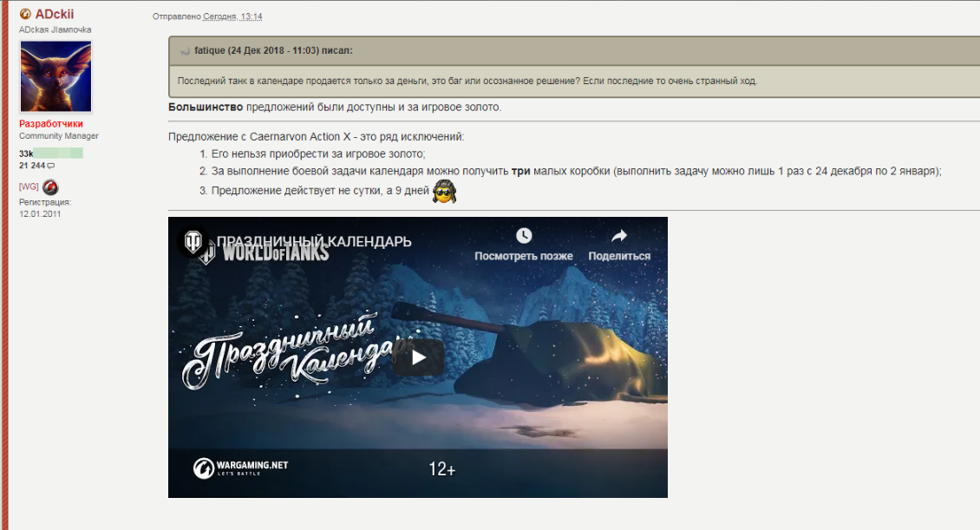This screenshot has height=530, width=980.
Task: Click the list item about игровое золото
Action: point(318,154)
